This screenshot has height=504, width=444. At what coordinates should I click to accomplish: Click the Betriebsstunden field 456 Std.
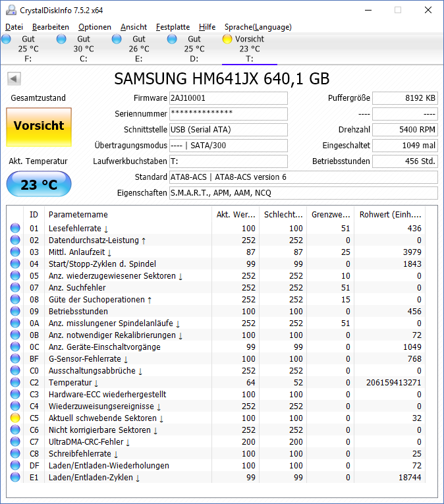tap(405, 161)
